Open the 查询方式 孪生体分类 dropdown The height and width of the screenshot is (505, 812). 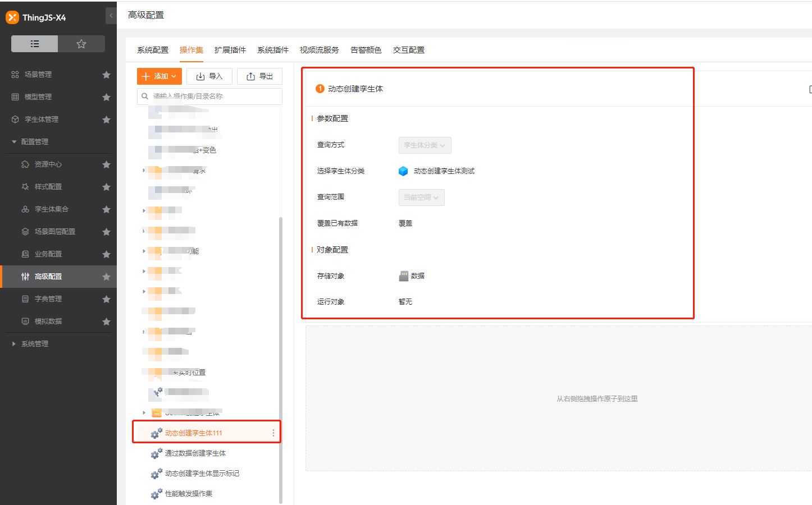pos(425,145)
